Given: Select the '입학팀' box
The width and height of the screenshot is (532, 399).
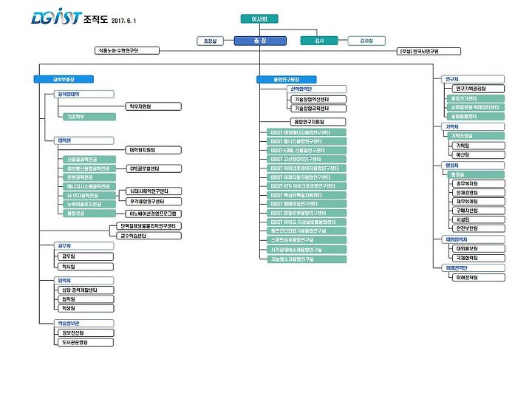Looking at the screenshot, I should click(86, 299).
